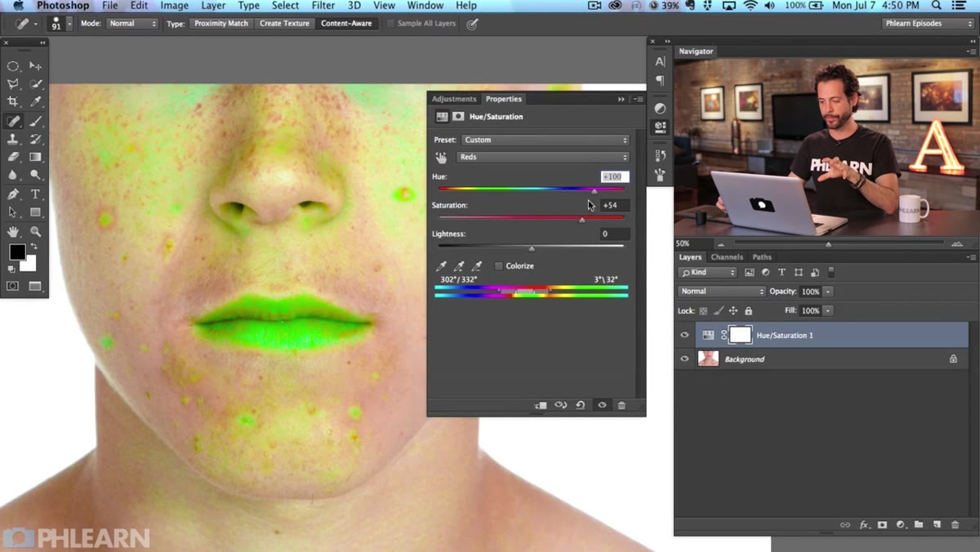Switch to the Adjustments tab

(454, 99)
